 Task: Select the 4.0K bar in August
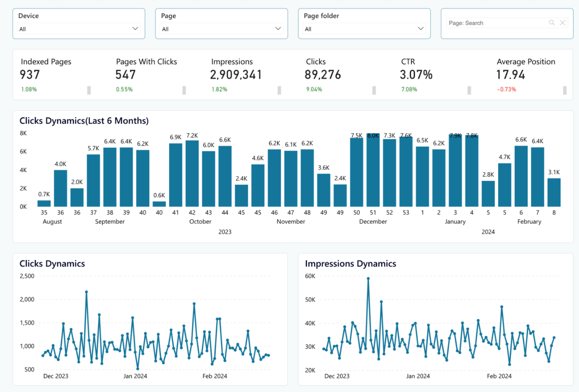tap(60, 188)
